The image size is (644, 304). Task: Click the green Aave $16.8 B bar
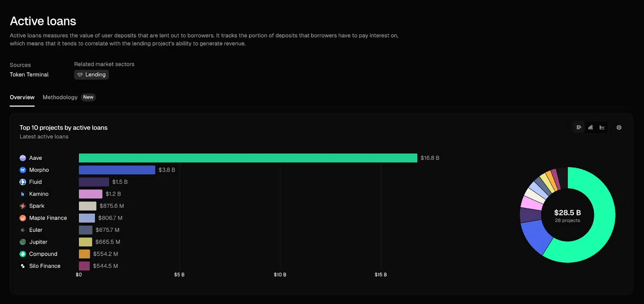coord(248,158)
